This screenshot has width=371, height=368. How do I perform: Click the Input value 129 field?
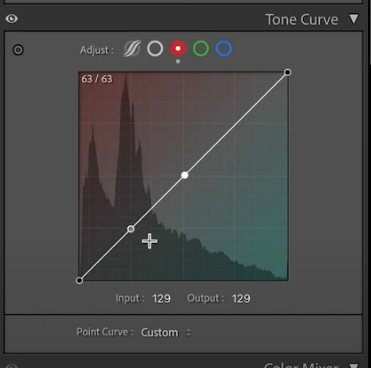(161, 298)
